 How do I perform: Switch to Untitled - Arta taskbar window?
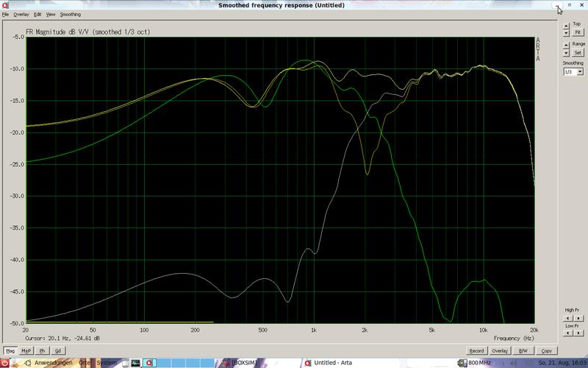(333, 363)
